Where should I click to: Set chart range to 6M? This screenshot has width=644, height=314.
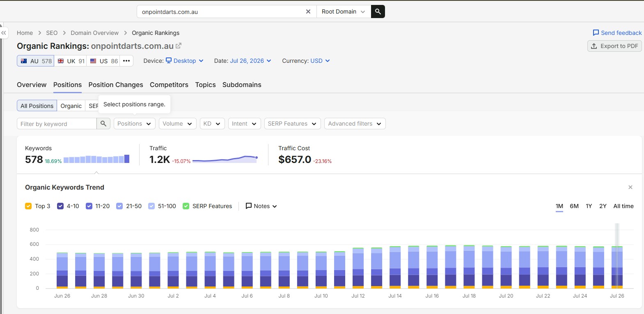point(574,206)
